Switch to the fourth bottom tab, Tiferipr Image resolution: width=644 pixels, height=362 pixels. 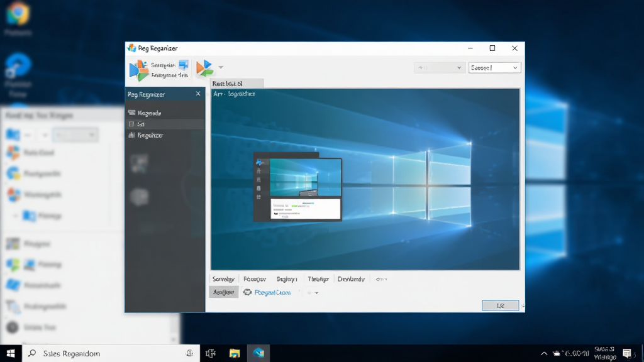318,279
